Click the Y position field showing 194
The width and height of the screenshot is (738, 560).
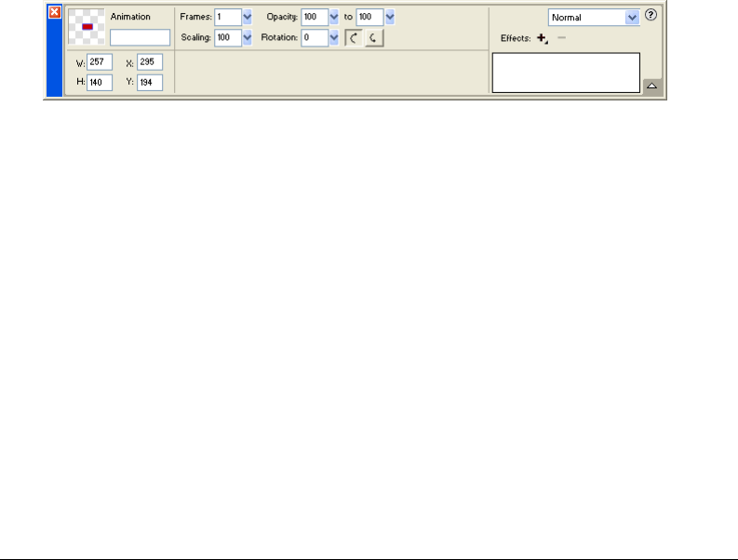click(150, 83)
